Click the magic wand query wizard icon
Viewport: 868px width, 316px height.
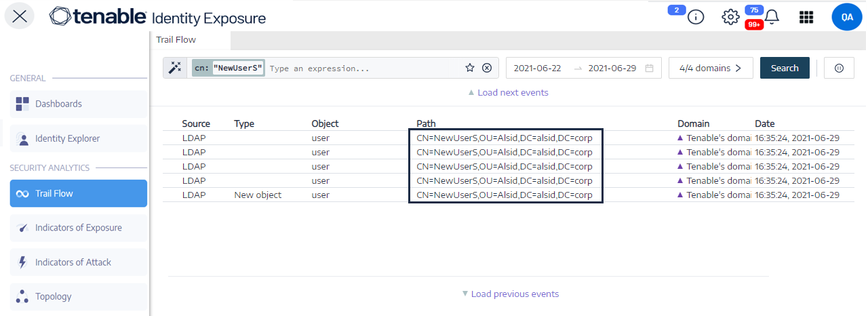pos(176,68)
